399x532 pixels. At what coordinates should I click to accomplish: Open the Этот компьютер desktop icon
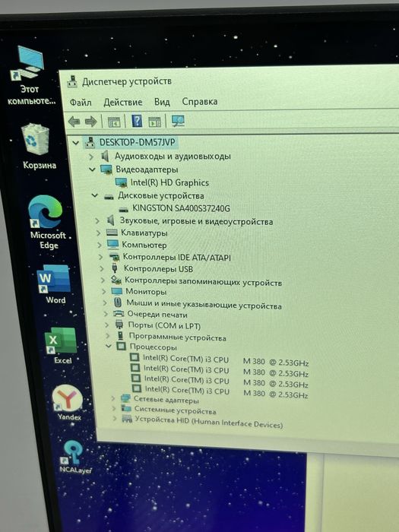pyautogui.click(x=30, y=74)
